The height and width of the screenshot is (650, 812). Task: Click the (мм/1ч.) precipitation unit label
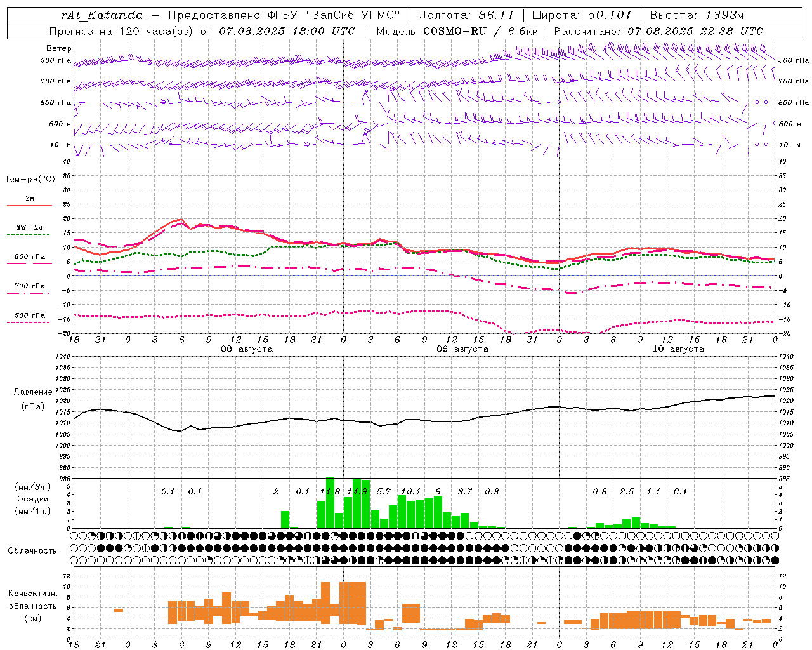tap(33, 511)
